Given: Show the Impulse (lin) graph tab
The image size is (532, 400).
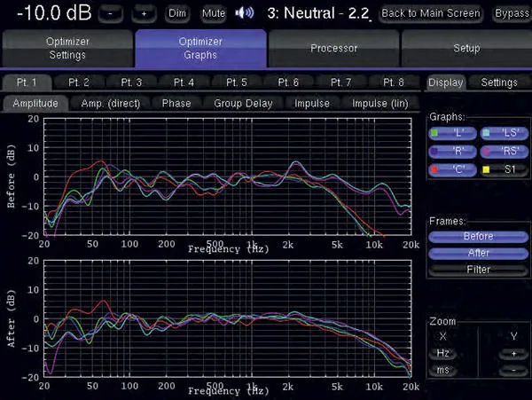Looking at the screenshot, I should (x=380, y=104).
